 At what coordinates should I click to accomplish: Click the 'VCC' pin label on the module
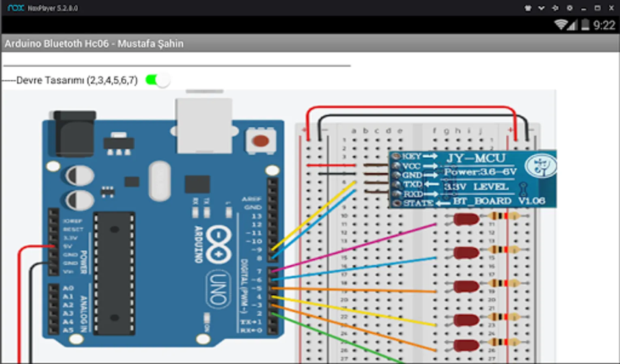[x=411, y=166]
